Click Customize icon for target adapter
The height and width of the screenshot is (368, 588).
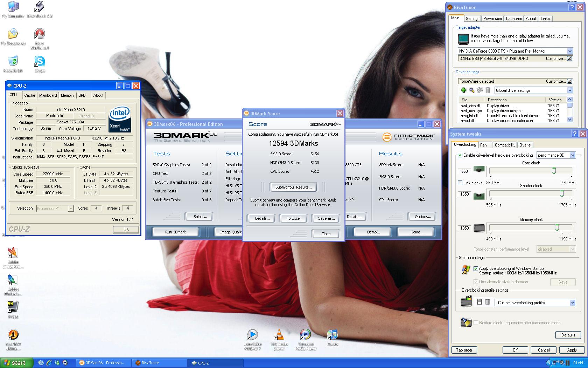point(569,59)
